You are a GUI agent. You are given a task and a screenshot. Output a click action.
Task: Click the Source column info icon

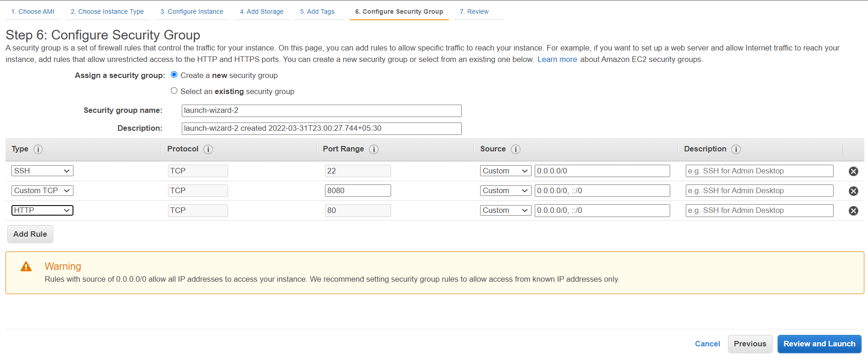click(515, 149)
